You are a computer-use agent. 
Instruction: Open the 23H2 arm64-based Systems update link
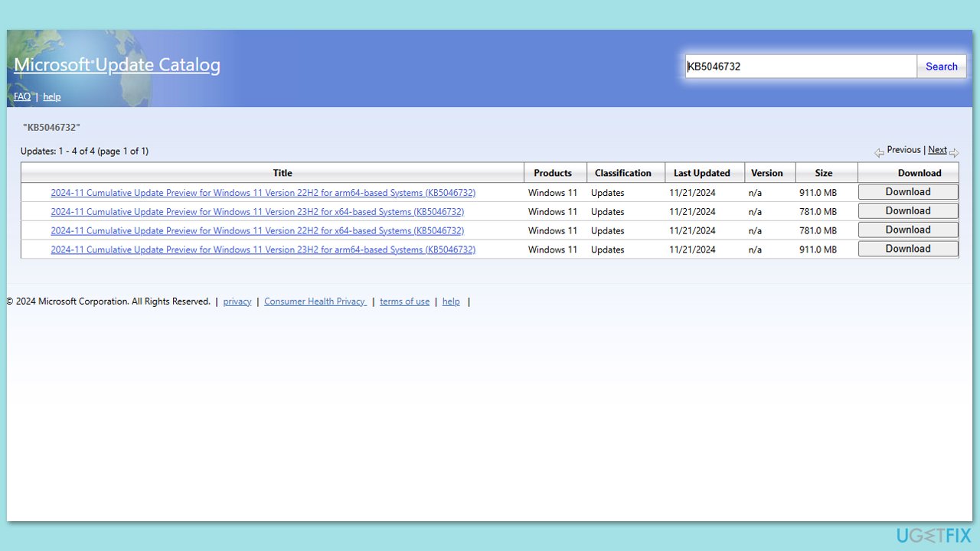[263, 249]
